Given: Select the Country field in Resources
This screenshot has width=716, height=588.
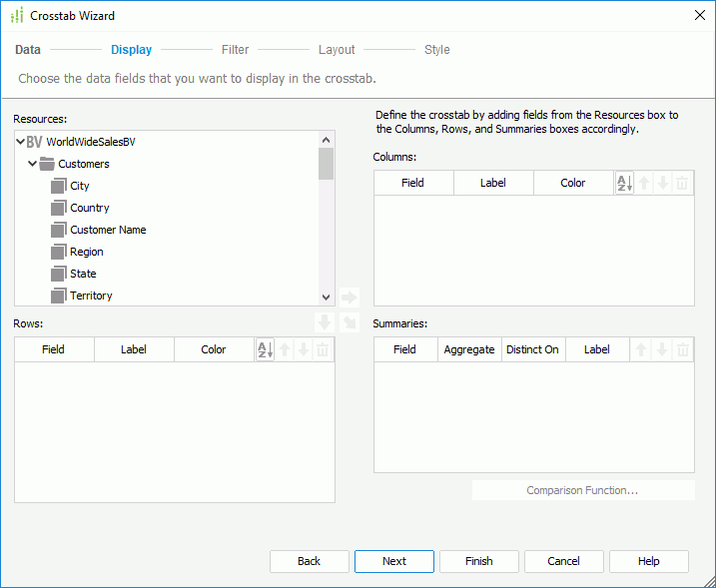Looking at the screenshot, I should click(90, 208).
